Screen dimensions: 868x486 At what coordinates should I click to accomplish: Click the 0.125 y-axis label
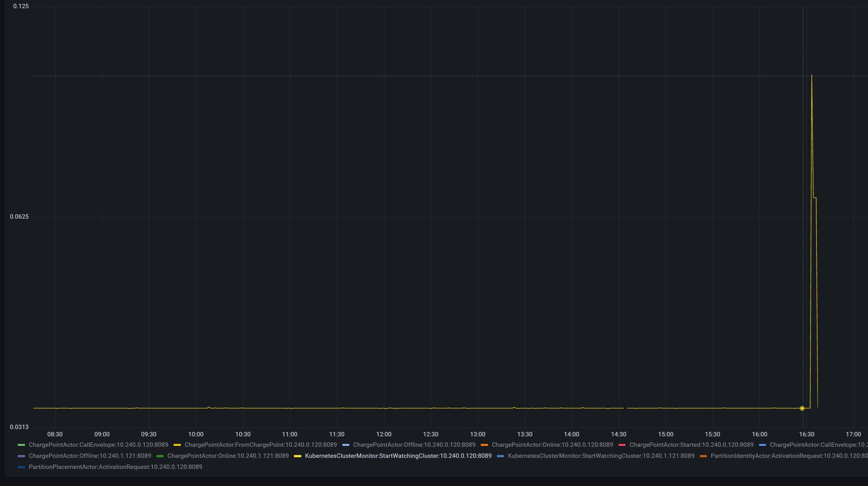click(21, 6)
